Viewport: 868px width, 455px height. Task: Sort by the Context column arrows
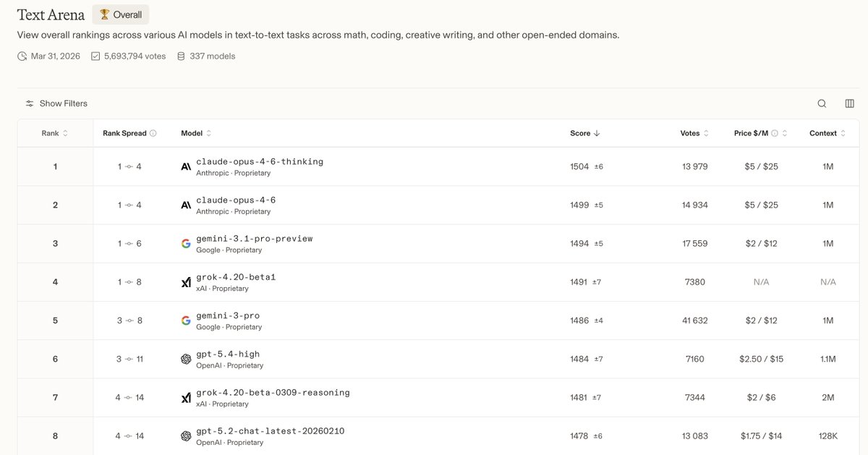(x=843, y=133)
